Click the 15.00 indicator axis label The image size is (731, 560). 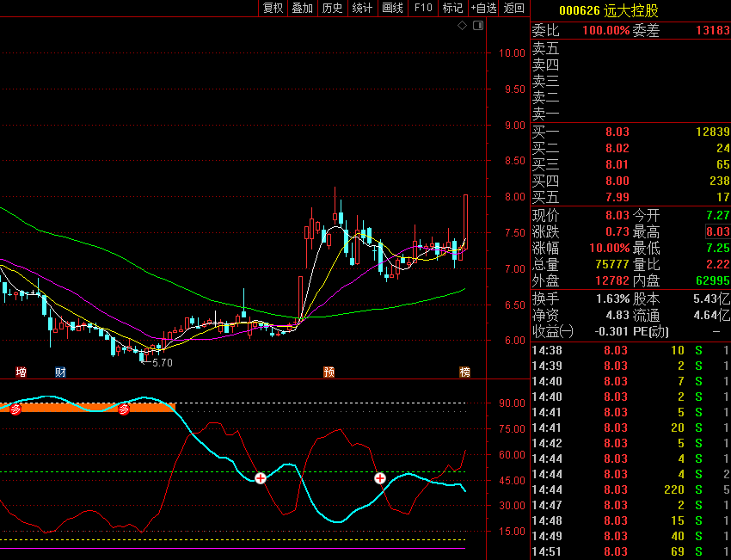[512, 532]
